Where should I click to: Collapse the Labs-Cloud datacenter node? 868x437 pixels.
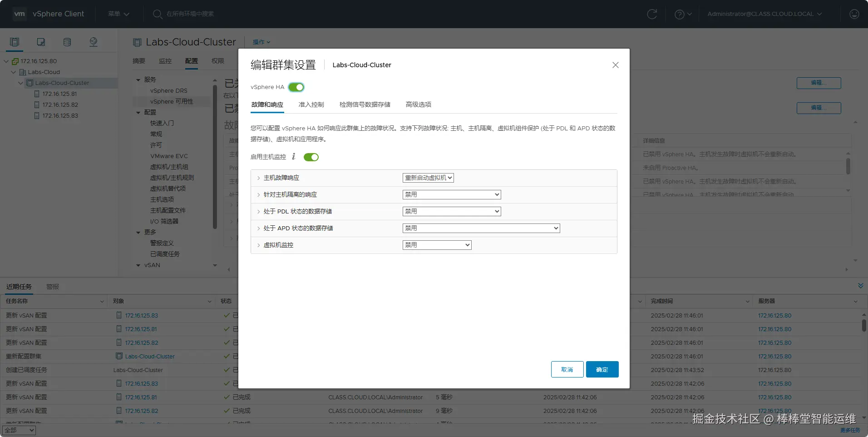tap(13, 72)
